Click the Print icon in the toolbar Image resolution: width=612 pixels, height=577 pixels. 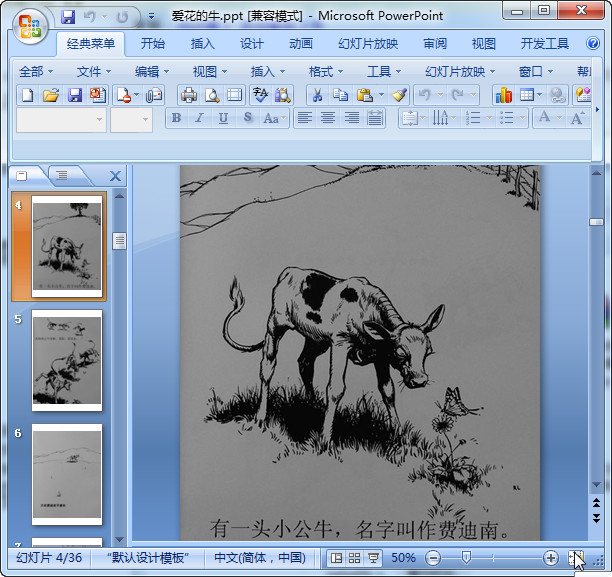point(188,95)
